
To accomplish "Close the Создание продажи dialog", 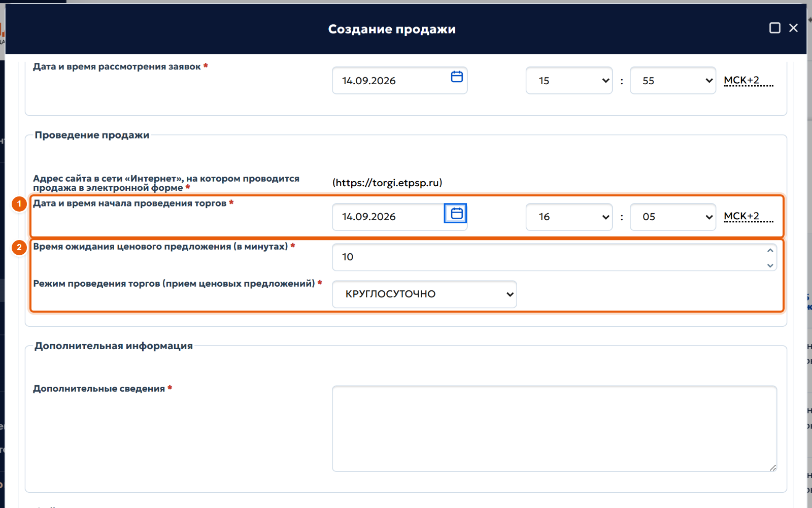I will click(x=793, y=28).
